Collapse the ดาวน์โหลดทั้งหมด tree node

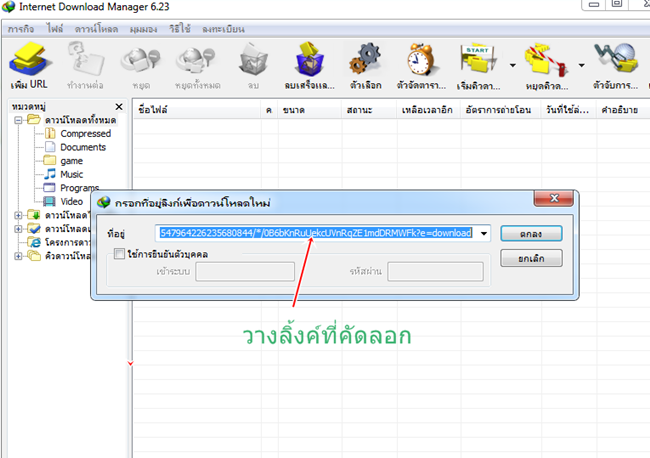[x=18, y=120]
